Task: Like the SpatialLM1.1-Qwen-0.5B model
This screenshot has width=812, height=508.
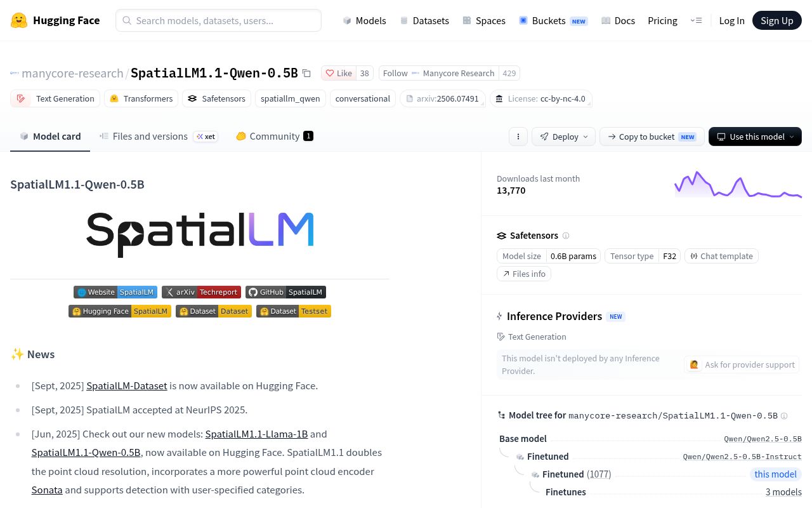Action: (339, 73)
